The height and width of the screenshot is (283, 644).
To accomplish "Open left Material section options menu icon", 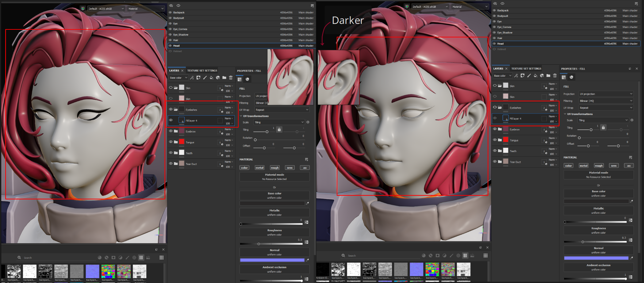I will pos(306,159).
